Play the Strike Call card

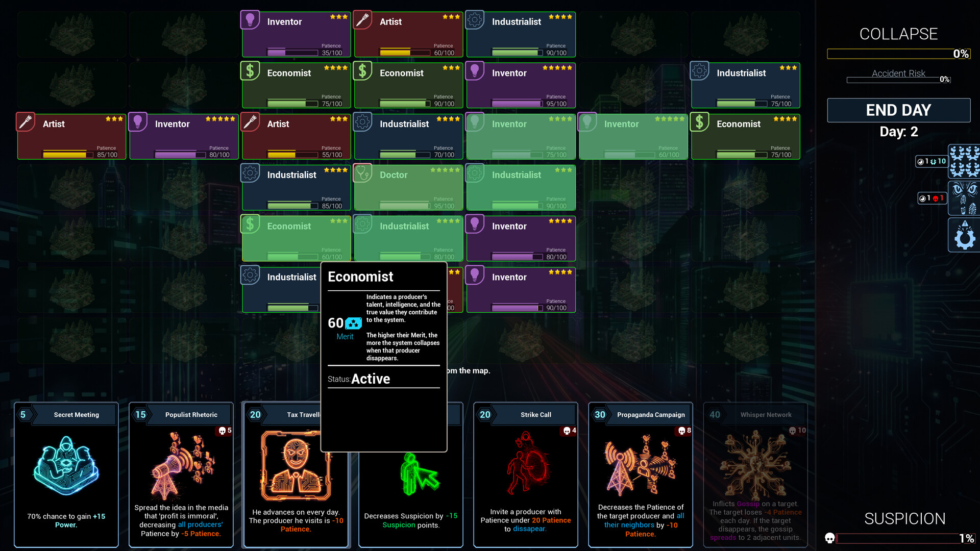525,474
